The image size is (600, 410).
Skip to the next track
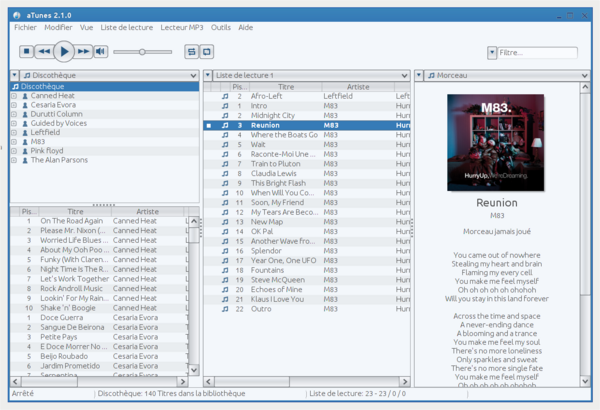click(83, 51)
